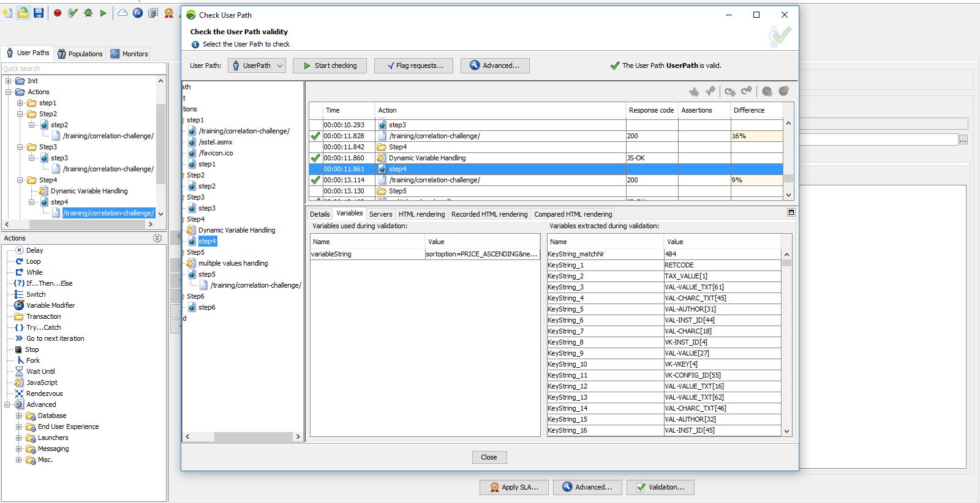
Task: Expand the Init node in User Paths tree
Action: [x=9, y=81]
